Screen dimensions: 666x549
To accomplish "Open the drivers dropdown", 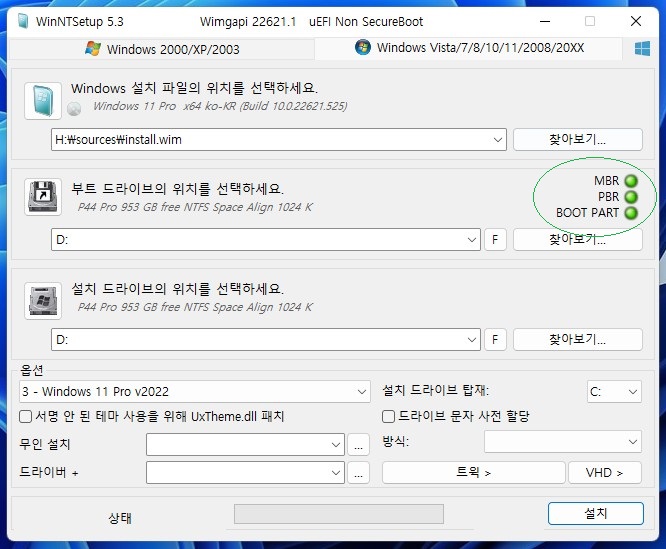I will (245, 473).
